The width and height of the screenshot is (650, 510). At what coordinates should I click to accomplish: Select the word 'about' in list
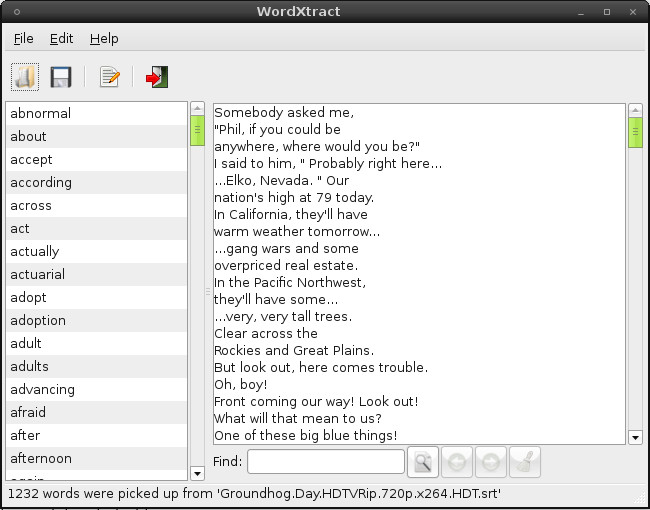coord(97,136)
